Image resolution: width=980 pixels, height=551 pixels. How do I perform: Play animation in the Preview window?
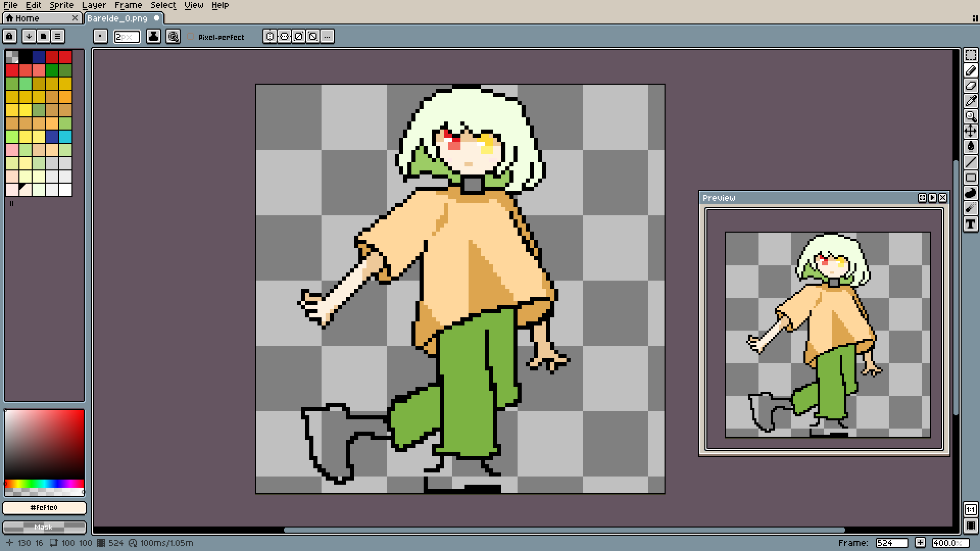pos(933,198)
